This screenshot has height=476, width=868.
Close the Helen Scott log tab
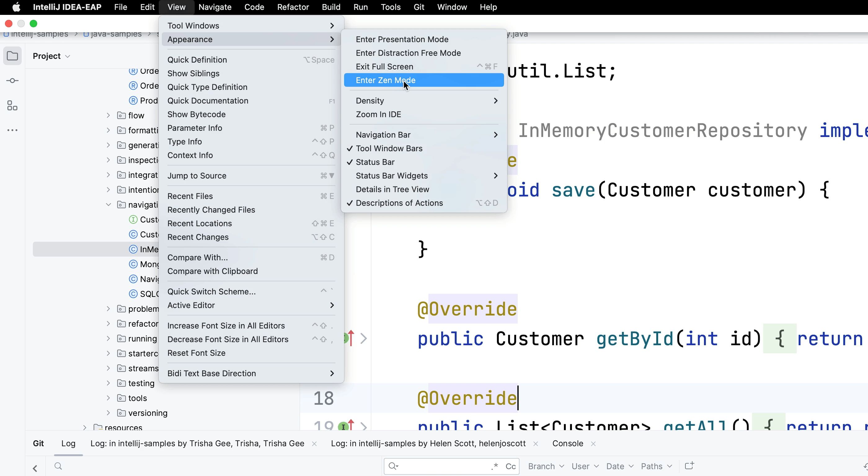(x=536, y=444)
